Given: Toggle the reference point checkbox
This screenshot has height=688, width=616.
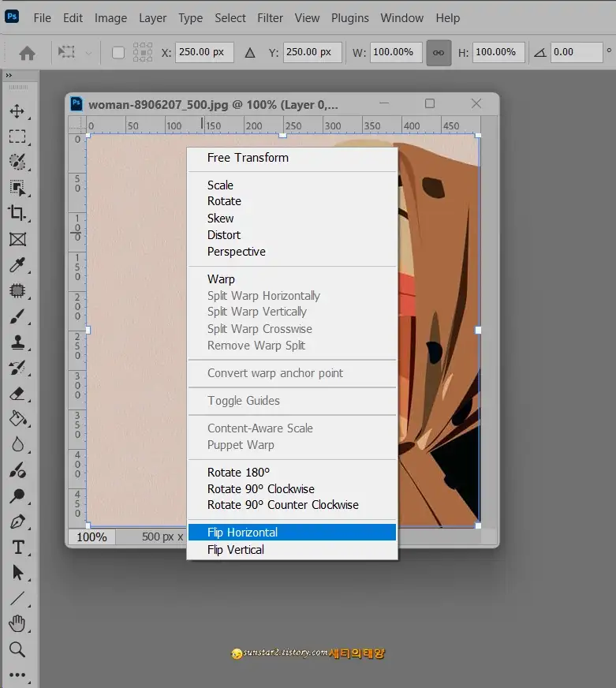Looking at the screenshot, I should pyautogui.click(x=118, y=53).
